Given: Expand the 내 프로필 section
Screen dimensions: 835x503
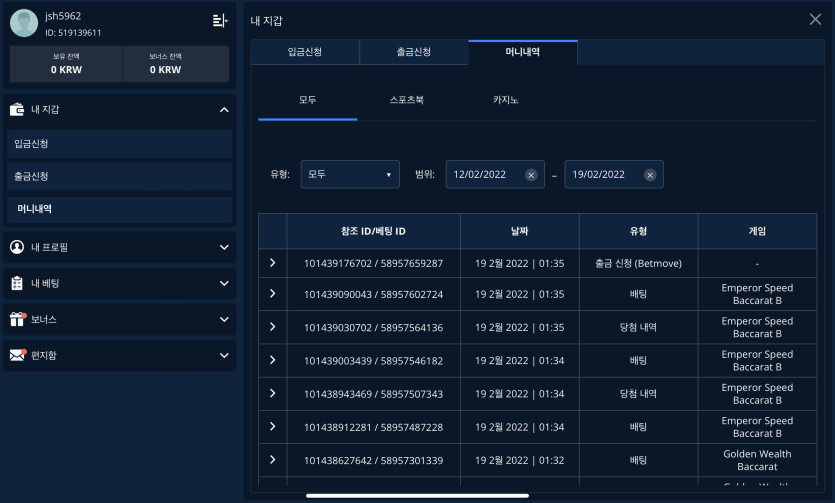Looking at the screenshot, I should click(224, 247).
